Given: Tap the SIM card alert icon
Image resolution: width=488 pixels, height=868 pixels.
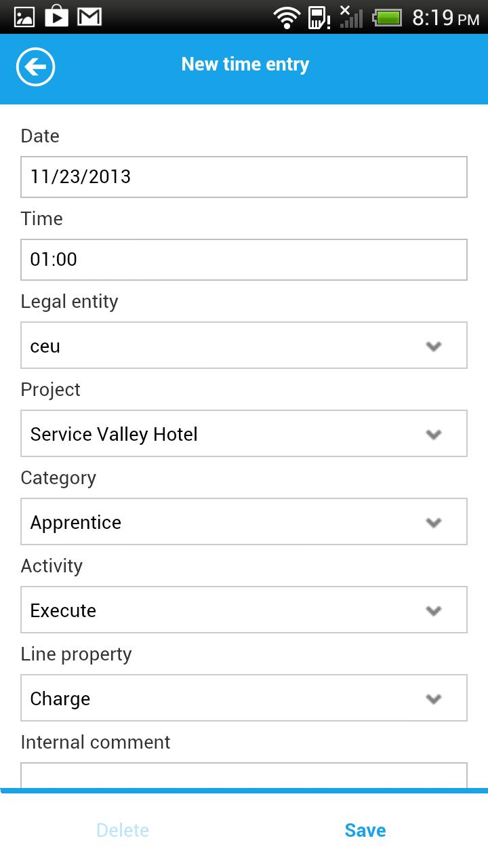Looking at the screenshot, I should pyautogui.click(x=319, y=18).
